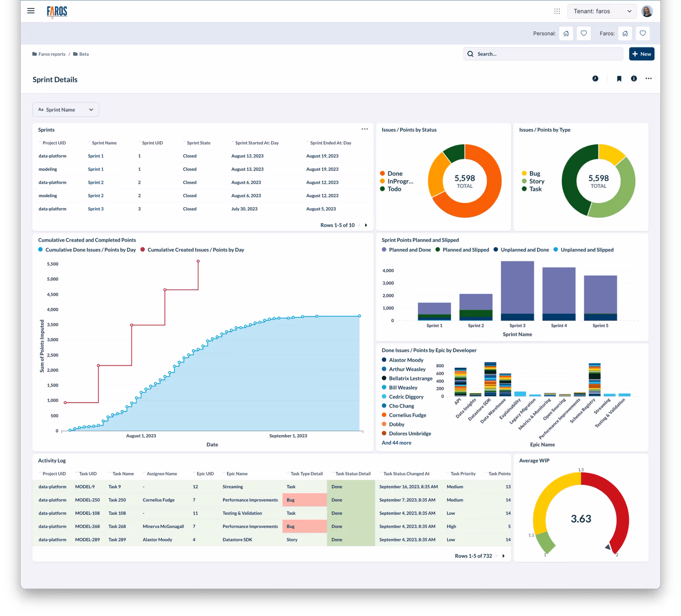Click the Search input field
The image size is (681, 616).
click(543, 54)
